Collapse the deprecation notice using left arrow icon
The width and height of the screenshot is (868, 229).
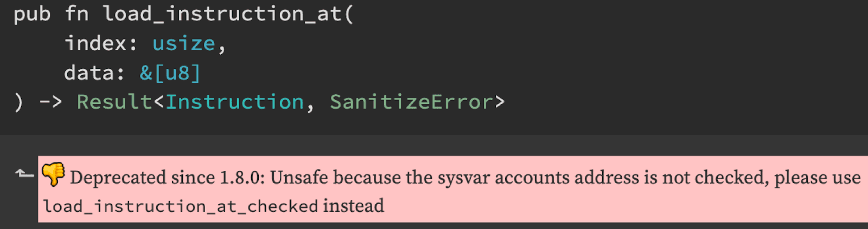pyautogui.click(x=24, y=174)
